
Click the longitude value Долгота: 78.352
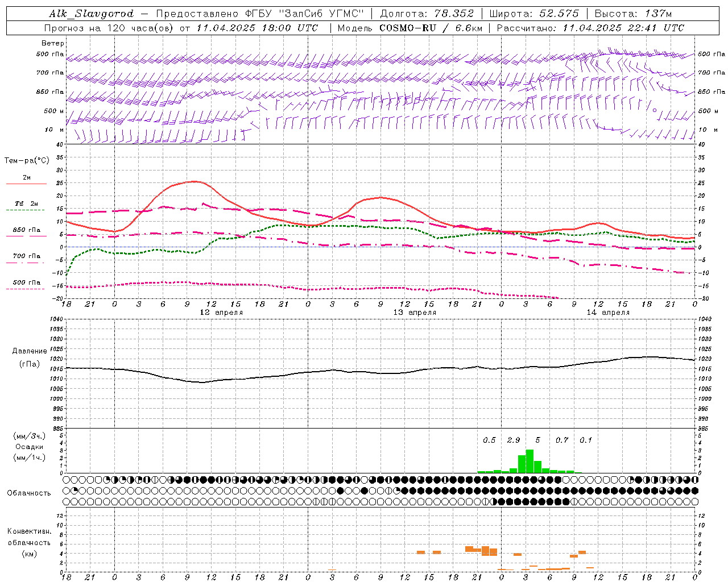(x=426, y=14)
